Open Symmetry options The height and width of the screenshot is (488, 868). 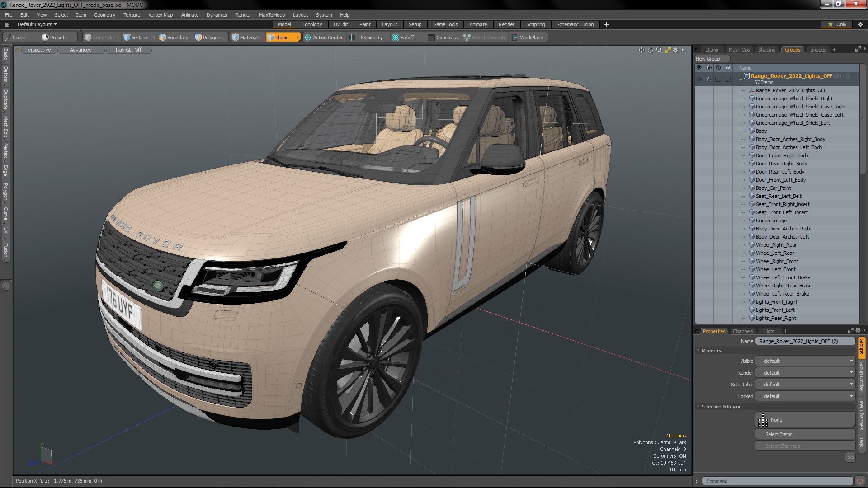(x=367, y=38)
